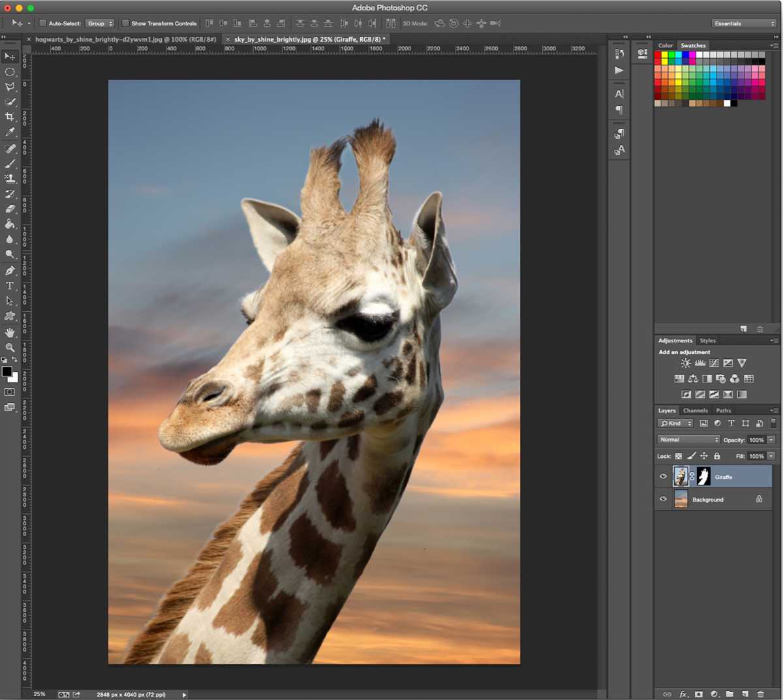Select the Crop tool

click(10, 117)
